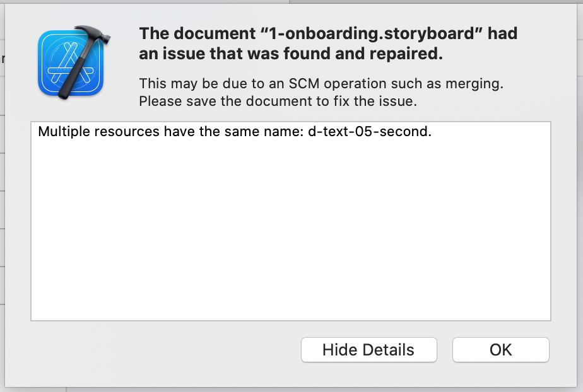This screenshot has width=583, height=392.
Task: Collapse the message with Hide Details
Action: [x=368, y=350]
